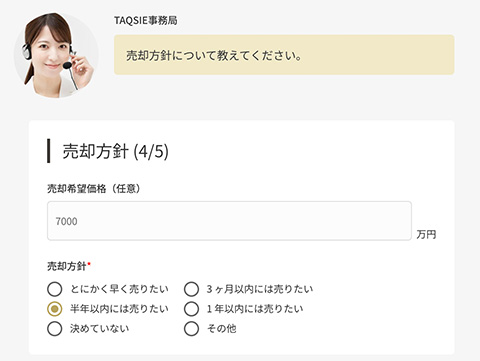Click the その他 option text
Image resolution: width=480 pixels, height=361 pixels.
tap(222, 328)
